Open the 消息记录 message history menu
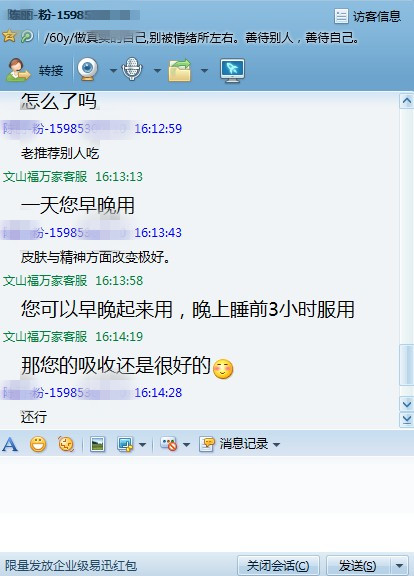 pos(240,444)
